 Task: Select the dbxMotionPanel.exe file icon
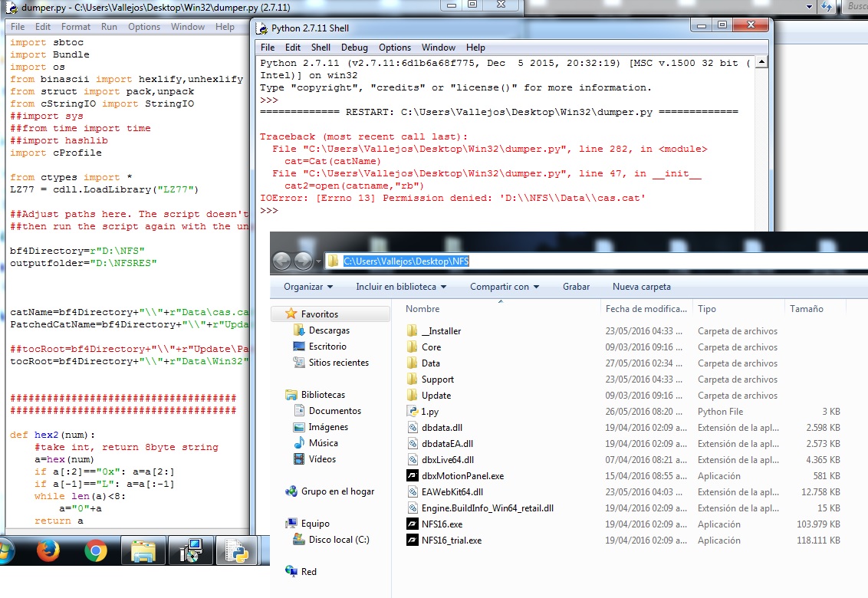(413, 476)
